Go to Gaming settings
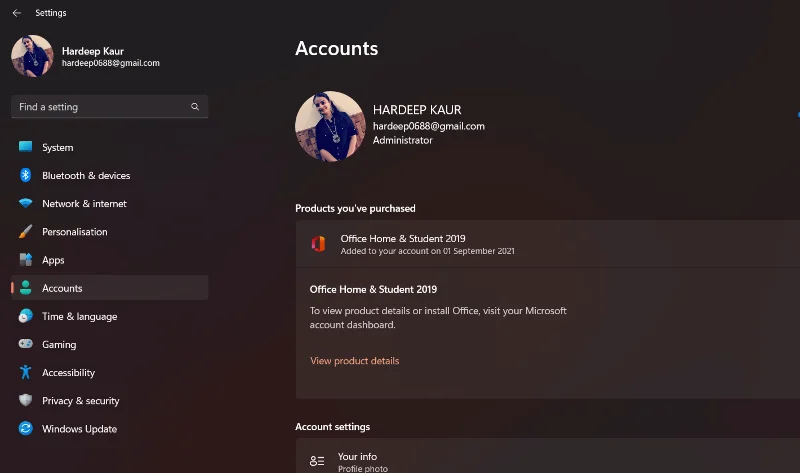Image resolution: width=800 pixels, height=473 pixels. [110, 344]
